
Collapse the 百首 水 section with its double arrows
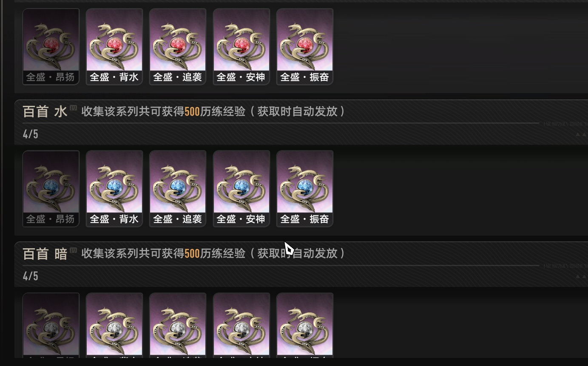(x=581, y=134)
